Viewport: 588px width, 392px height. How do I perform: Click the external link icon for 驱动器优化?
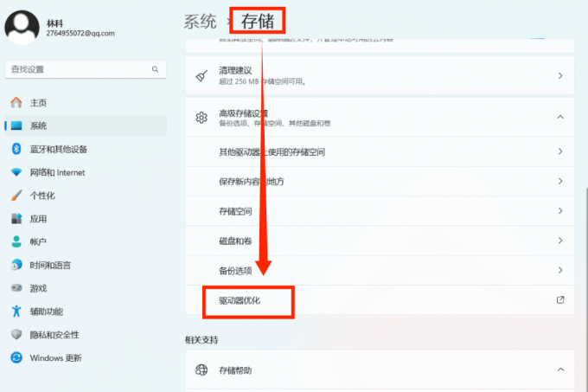(560, 299)
